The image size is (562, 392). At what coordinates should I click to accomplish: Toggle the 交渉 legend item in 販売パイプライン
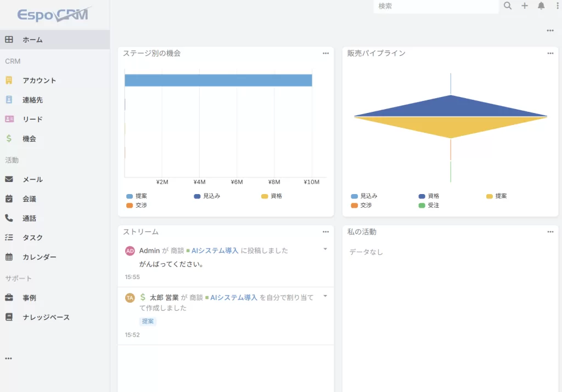point(361,206)
